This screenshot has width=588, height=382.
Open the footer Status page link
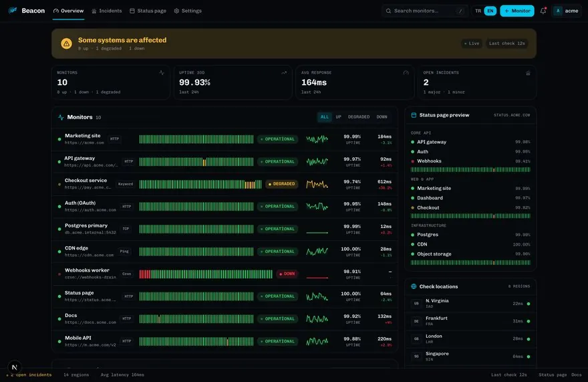pos(553,375)
